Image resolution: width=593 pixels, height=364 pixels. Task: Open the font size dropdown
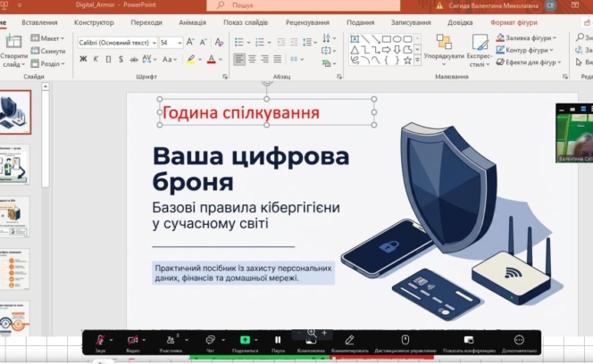[x=180, y=42]
